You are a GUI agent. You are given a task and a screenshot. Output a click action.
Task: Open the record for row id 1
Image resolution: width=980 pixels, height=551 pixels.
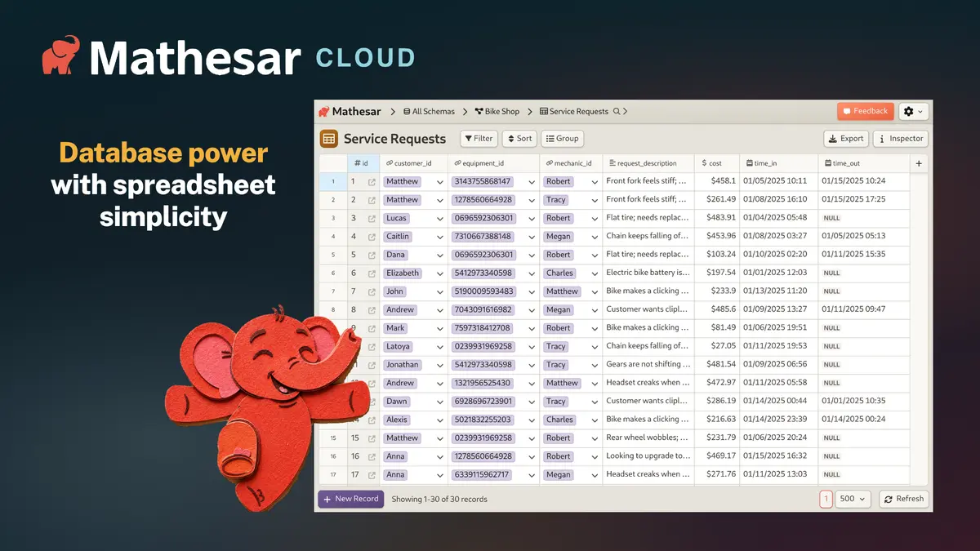372,181
